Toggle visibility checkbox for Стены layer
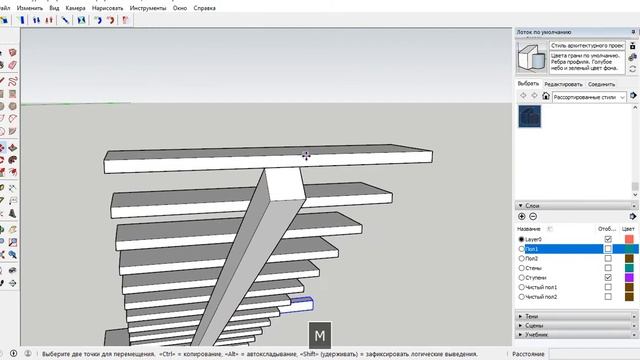Image resolution: width=640 pixels, height=360 pixels. click(x=608, y=268)
